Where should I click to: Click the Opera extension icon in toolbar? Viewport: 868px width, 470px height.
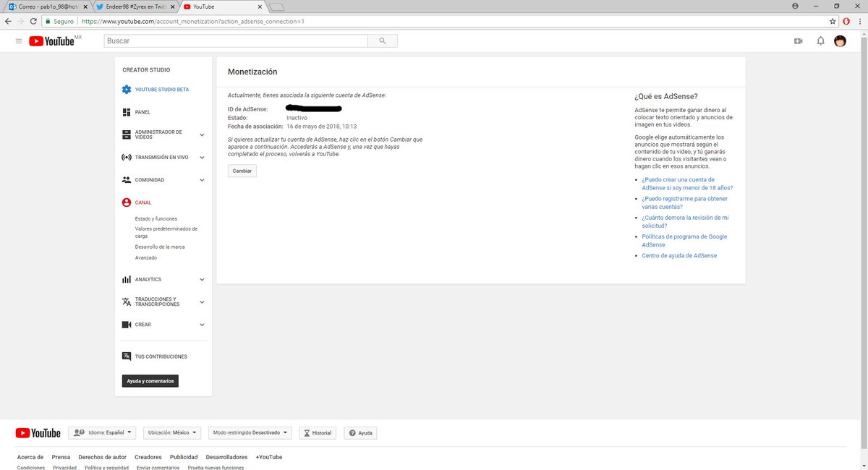coord(846,21)
